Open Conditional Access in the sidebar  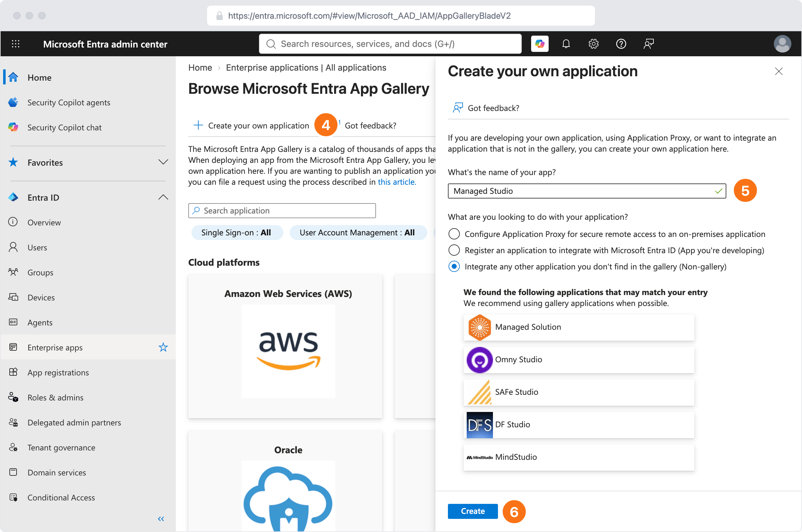pos(88,497)
